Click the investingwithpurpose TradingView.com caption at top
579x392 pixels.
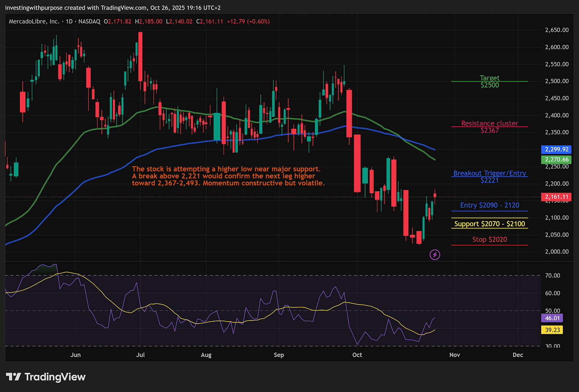pos(113,8)
